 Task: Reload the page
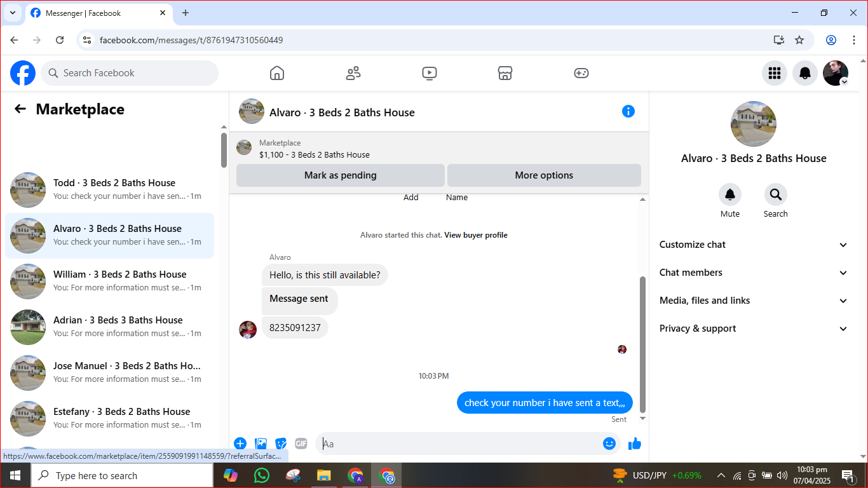(60, 40)
